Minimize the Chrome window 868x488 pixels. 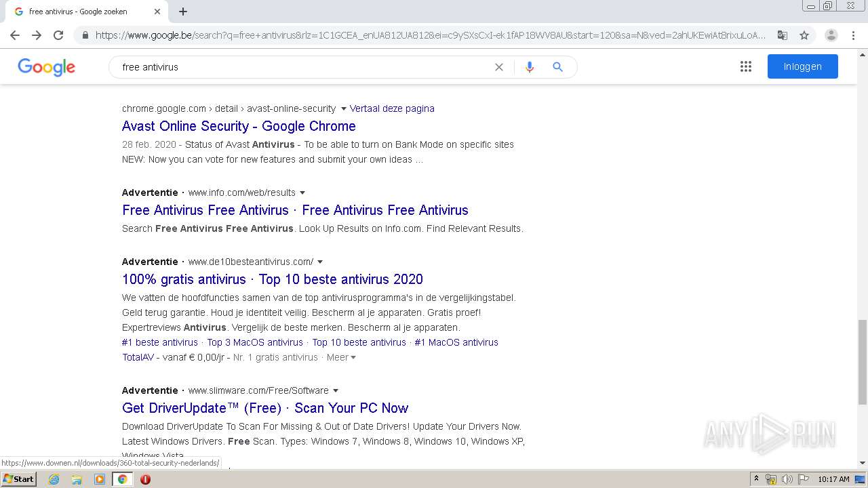(x=811, y=5)
